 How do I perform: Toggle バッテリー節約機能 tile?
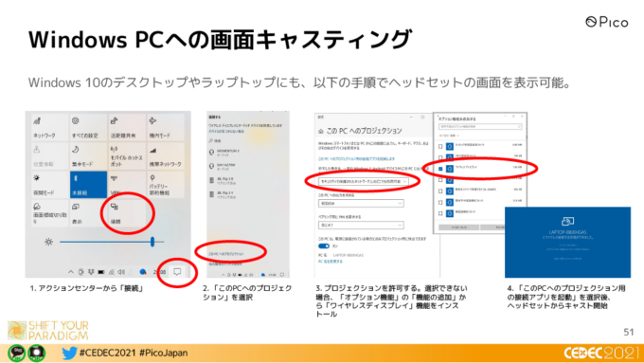pos(166,185)
